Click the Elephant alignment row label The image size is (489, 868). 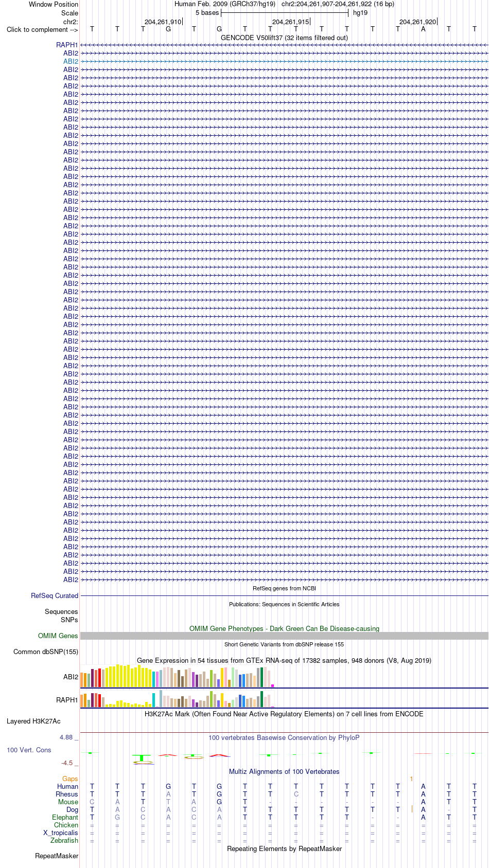tap(65, 817)
